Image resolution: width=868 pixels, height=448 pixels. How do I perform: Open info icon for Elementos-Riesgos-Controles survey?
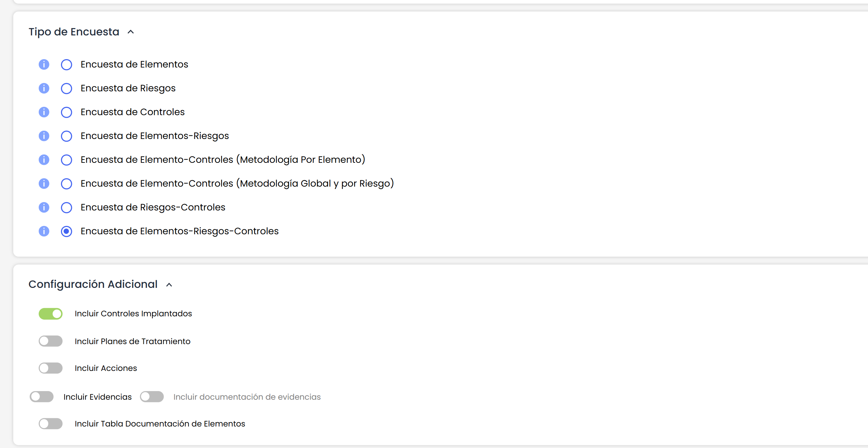pyautogui.click(x=44, y=231)
